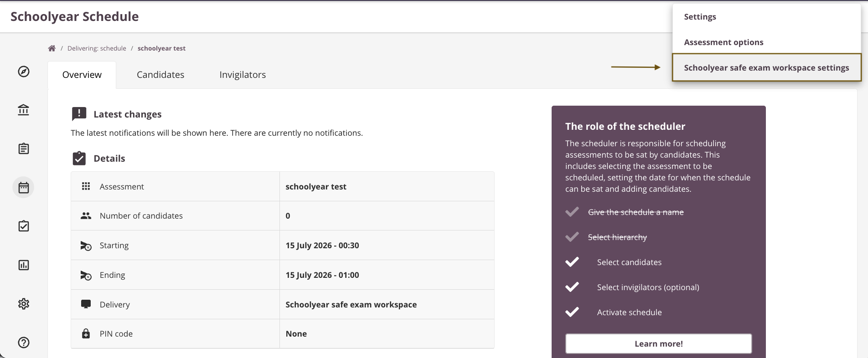The height and width of the screenshot is (358, 868).
Task: Click the Schoolyear safe exam workspace delivery value
Action: point(351,305)
